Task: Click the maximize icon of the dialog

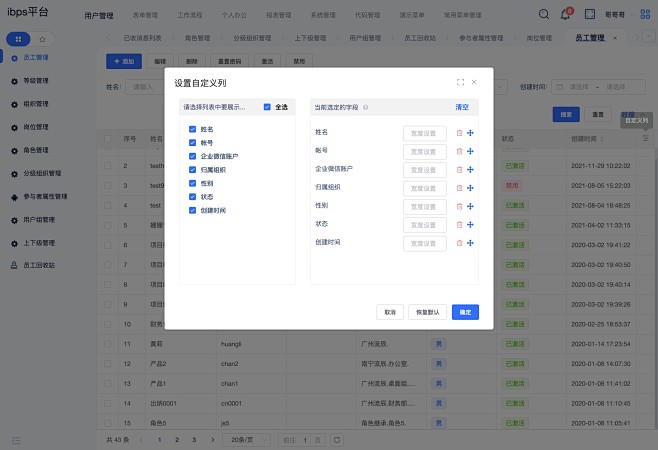Action: click(460, 82)
